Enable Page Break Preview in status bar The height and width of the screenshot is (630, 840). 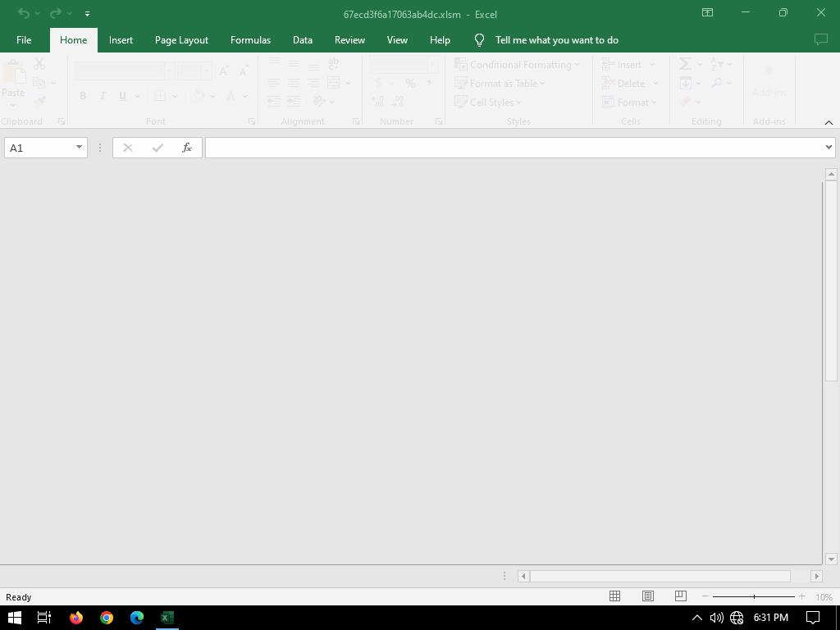click(x=680, y=596)
